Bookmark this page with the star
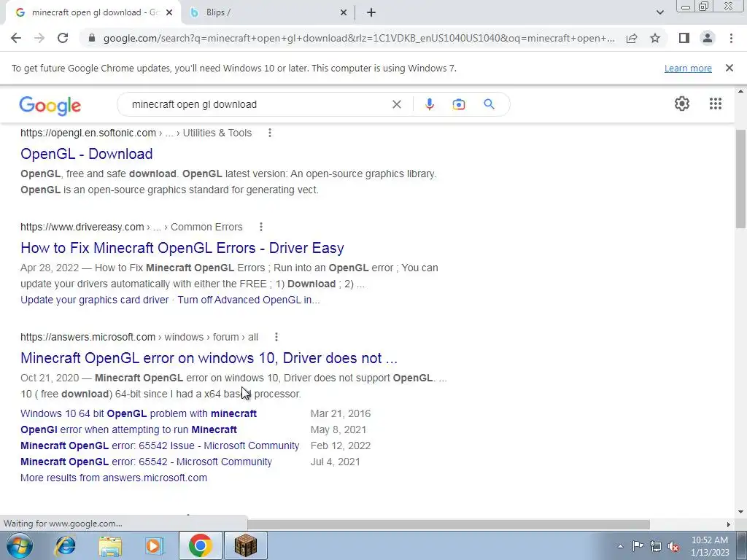Screen dimensions: 747x560 655,38
